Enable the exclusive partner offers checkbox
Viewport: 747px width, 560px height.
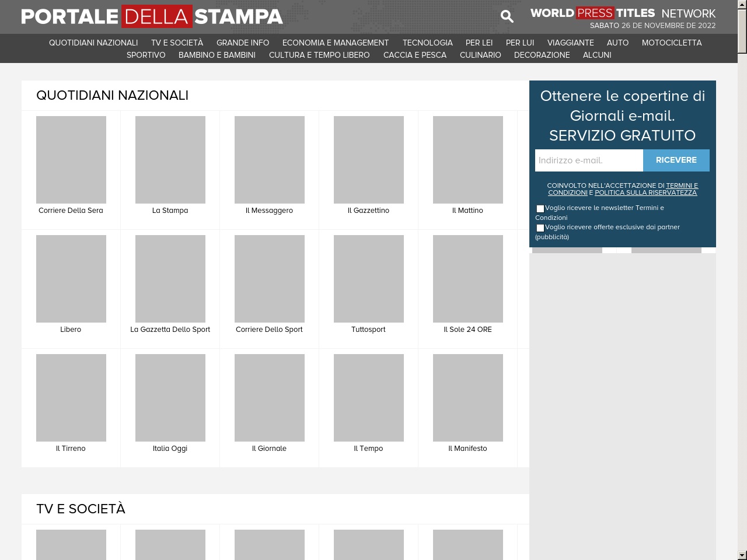[540, 228]
